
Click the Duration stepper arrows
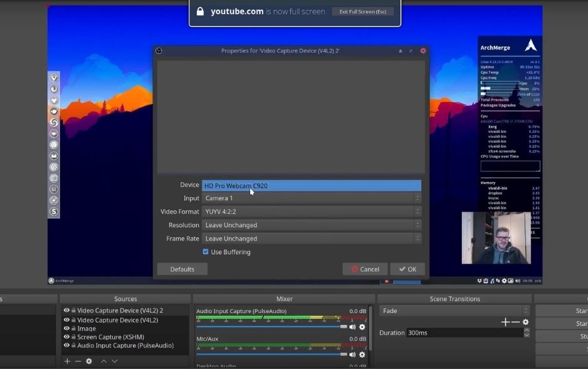[x=527, y=333]
